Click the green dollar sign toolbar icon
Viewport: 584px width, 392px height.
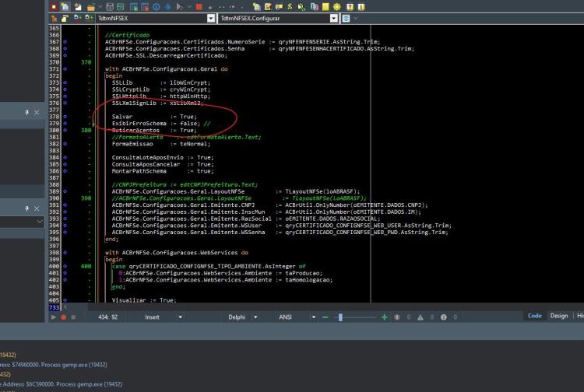290,7
